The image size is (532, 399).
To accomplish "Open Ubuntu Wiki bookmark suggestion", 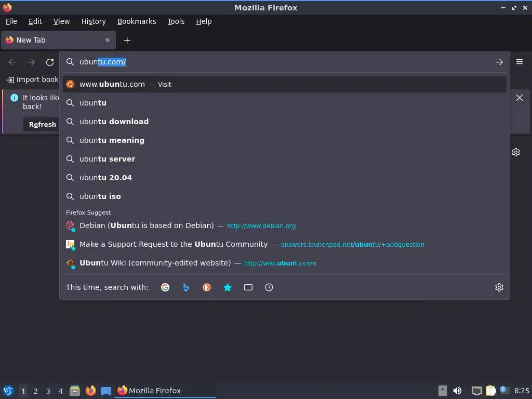I will [285, 263].
